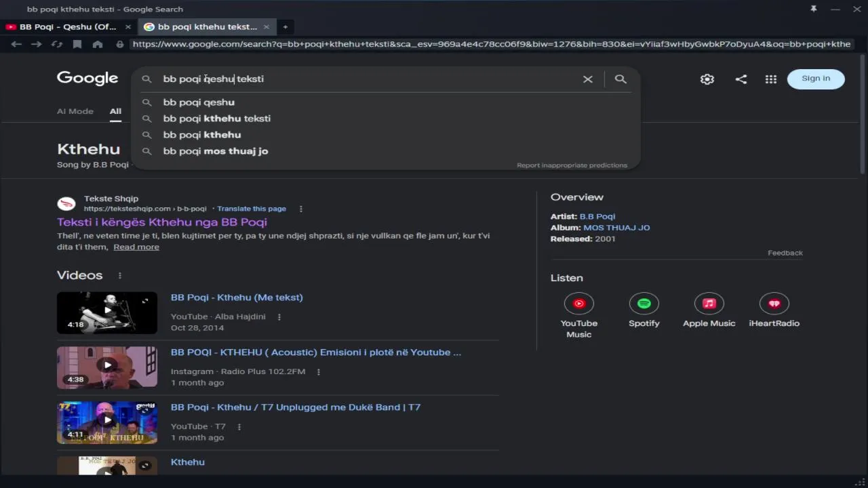Switch to AI Mode tab
The image size is (868, 488).
(75, 111)
